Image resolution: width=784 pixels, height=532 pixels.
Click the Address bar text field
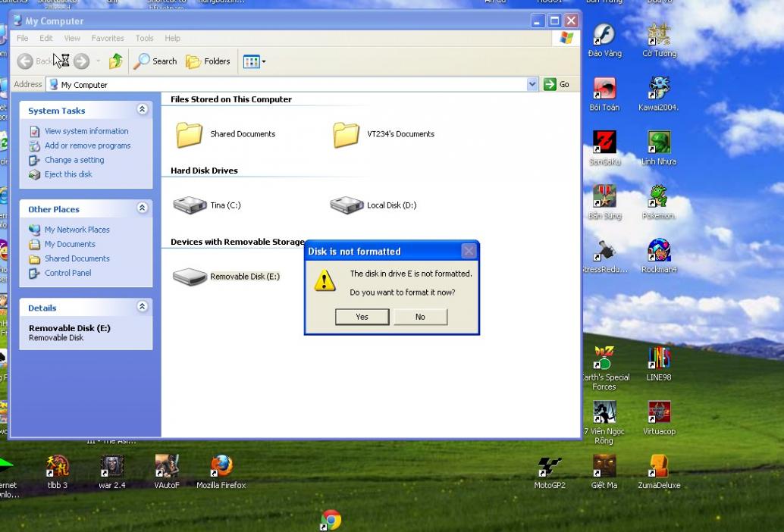tap(288, 85)
